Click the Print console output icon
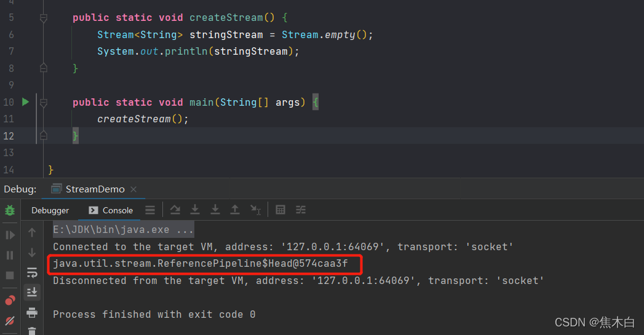 tap(32, 312)
